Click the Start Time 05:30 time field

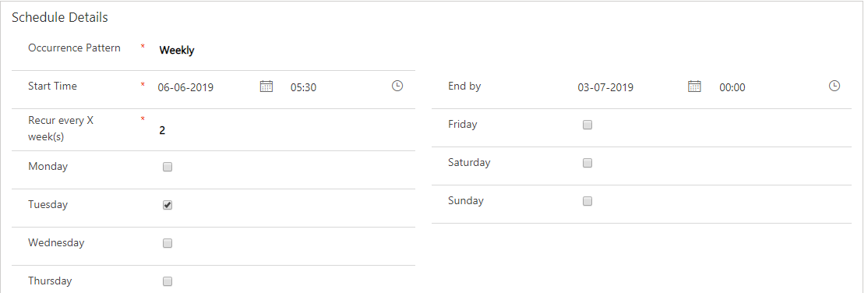click(337, 87)
